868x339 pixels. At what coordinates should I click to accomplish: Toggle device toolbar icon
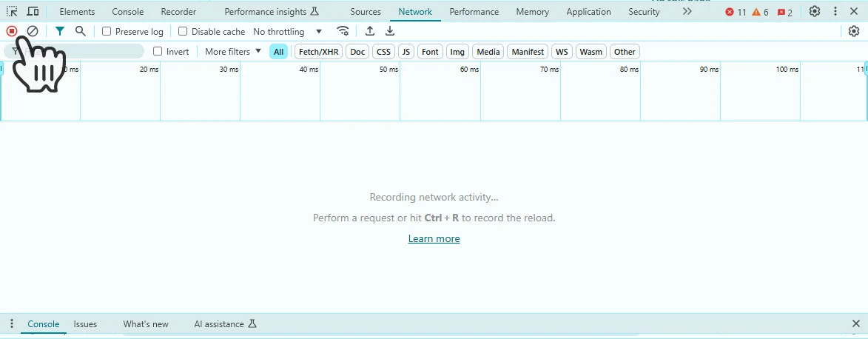point(33,11)
